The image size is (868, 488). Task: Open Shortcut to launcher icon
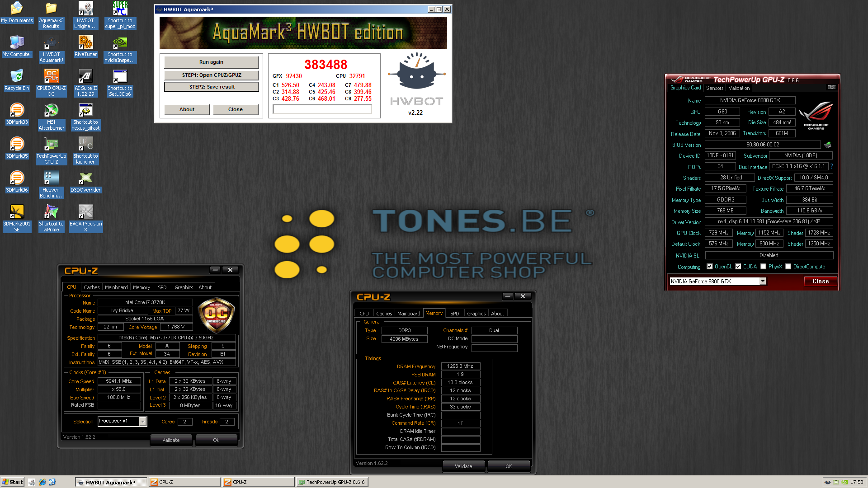click(85, 150)
